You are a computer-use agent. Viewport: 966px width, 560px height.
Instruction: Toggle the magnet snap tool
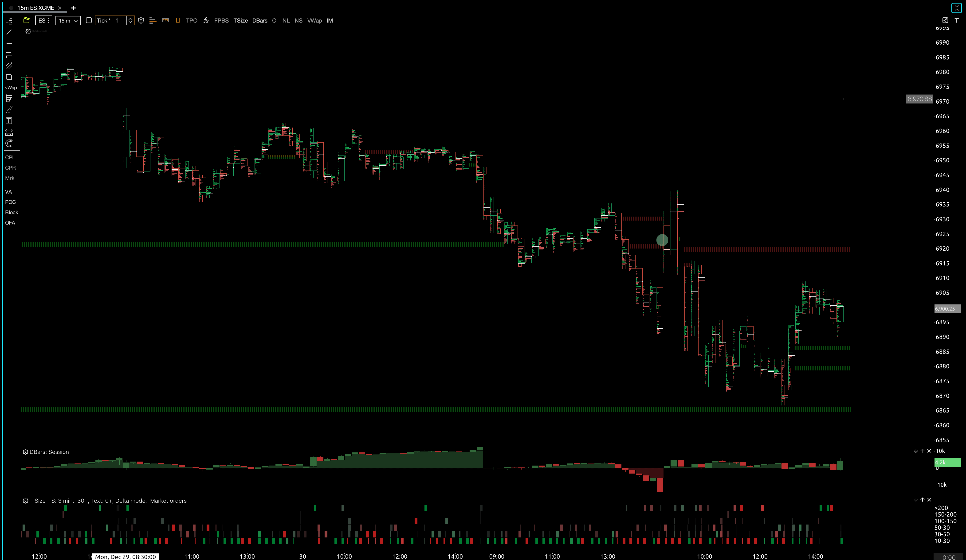9,144
